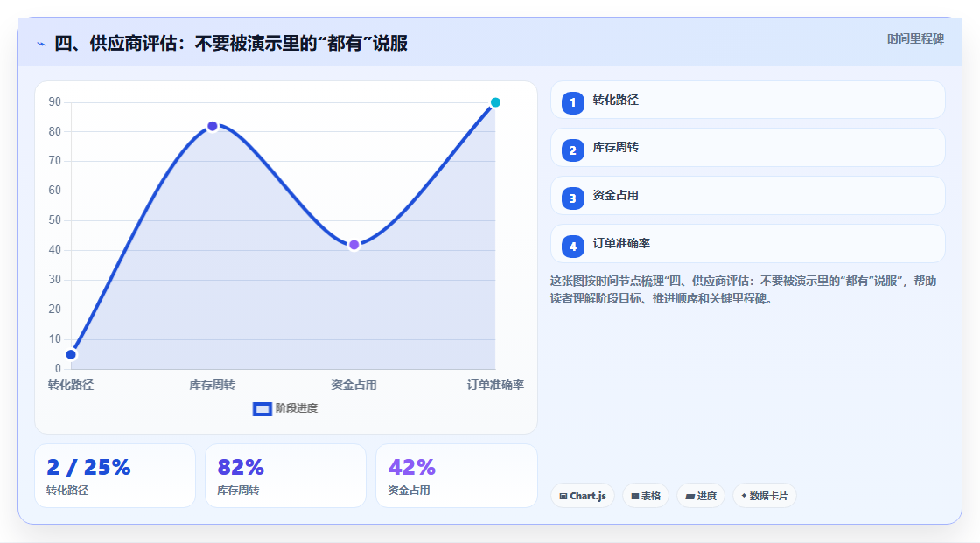Click the y-axis value 90
Image resolution: width=980 pixels, height=543 pixels.
[x=55, y=101]
